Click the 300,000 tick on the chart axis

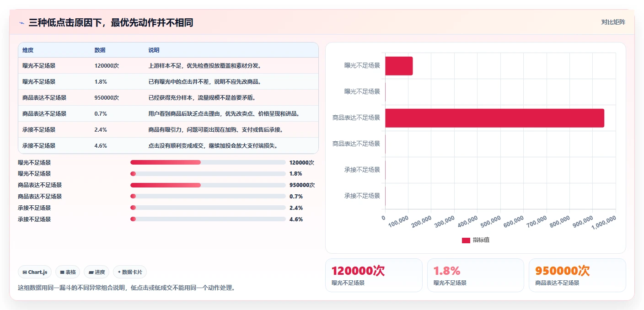(x=445, y=221)
